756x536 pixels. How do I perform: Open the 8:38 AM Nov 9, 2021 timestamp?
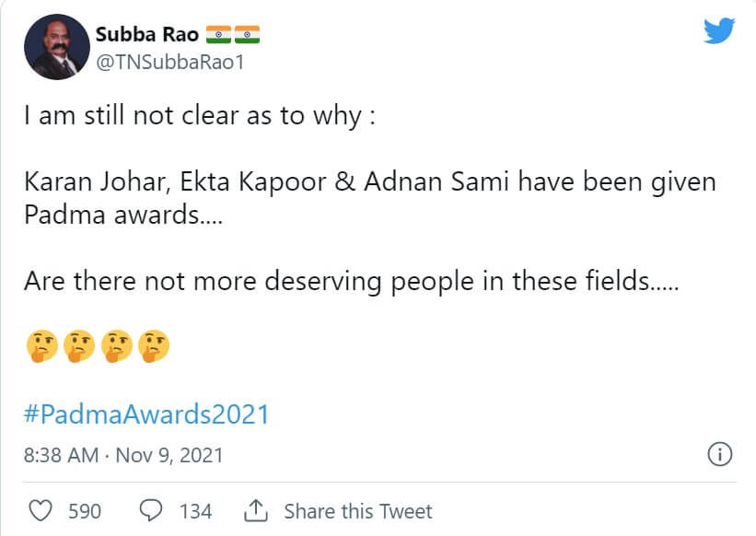click(x=123, y=455)
